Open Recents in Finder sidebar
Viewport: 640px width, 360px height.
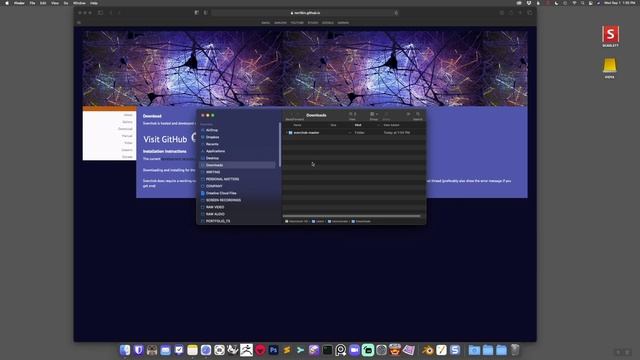pyautogui.click(x=212, y=144)
